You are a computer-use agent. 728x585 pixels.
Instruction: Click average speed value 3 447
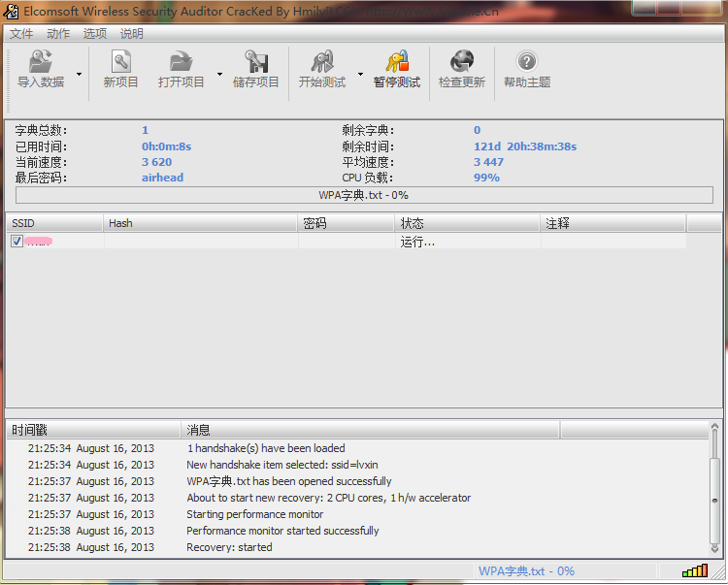pyautogui.click(x=488, y=162)
